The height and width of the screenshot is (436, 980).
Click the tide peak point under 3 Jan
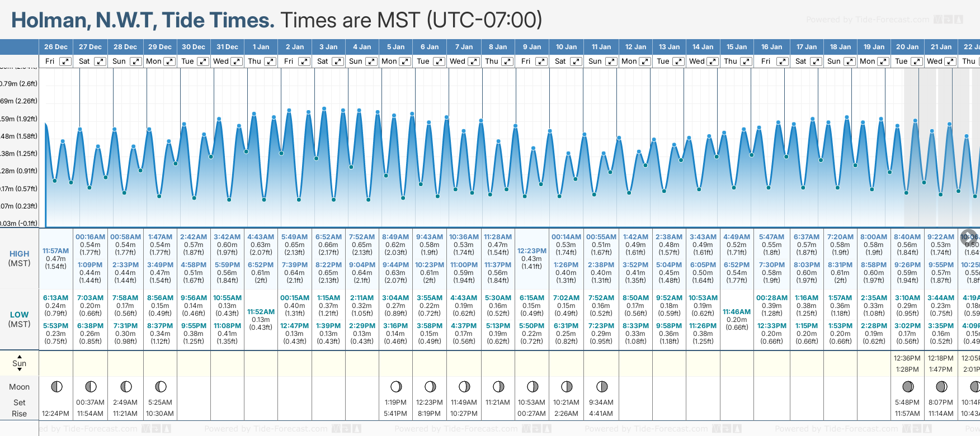click(324, 108)
